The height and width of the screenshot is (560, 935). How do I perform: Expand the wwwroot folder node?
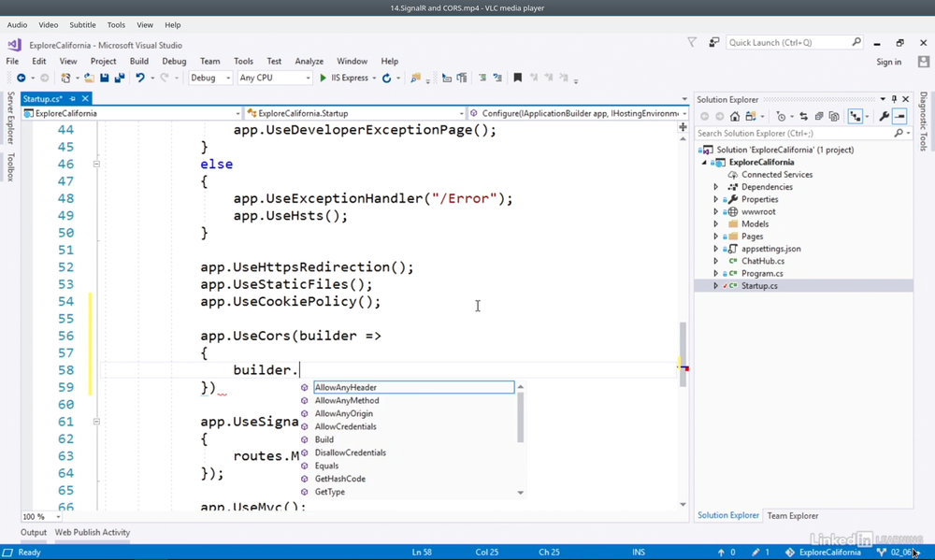[716, 211]
